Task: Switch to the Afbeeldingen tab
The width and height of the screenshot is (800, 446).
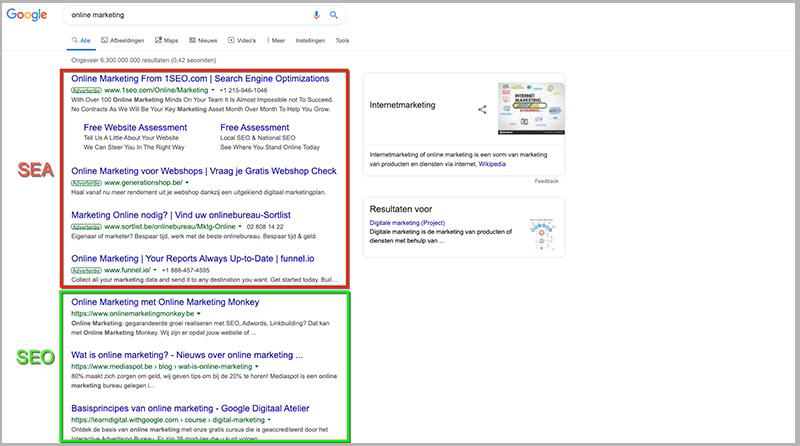Action: [125, 41]
